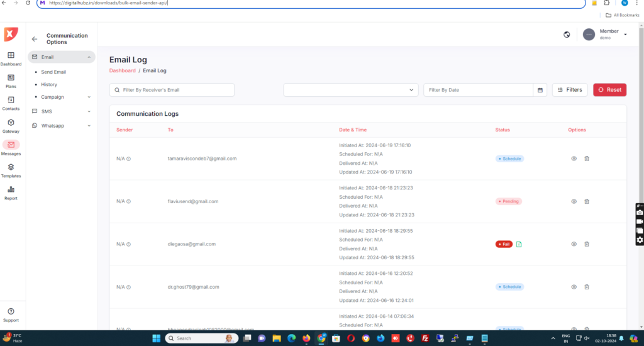This screenshot has height=346, width=644.
Task: Open FileZilla from the taskbar
Action: (425, 338)
